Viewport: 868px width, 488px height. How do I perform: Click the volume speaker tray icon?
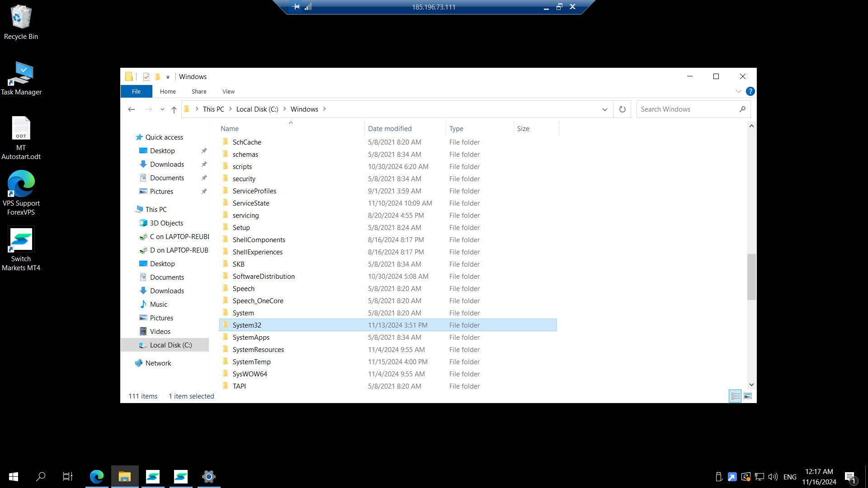(x=773, y=477)
